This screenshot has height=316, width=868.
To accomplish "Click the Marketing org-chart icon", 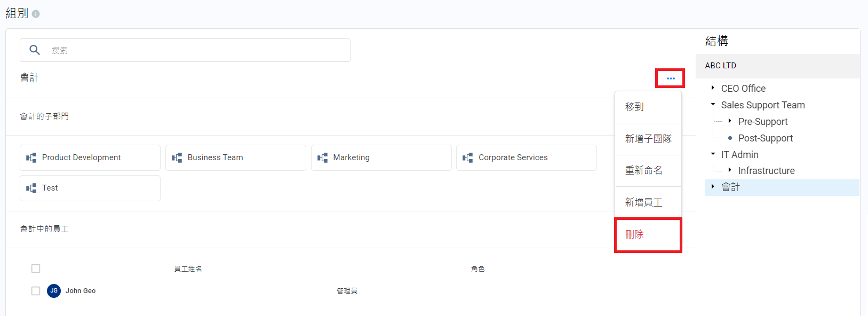I will [x=323, y=158].
